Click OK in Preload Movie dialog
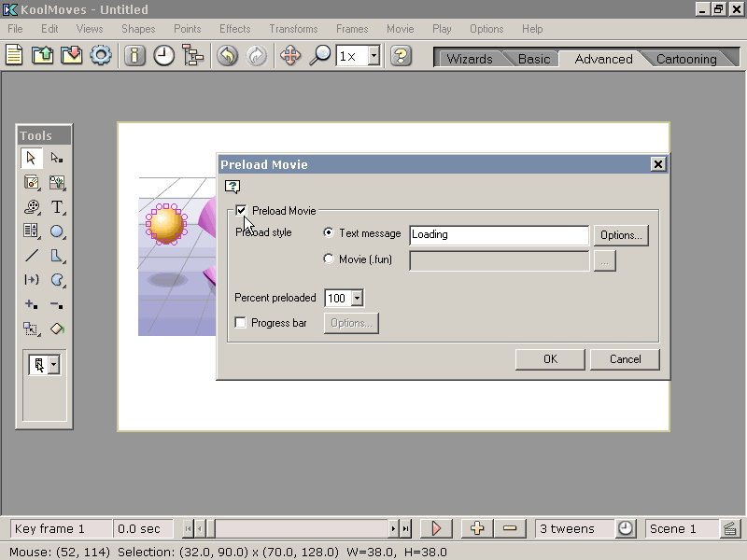Screen dimensions: 747x560 550,359
